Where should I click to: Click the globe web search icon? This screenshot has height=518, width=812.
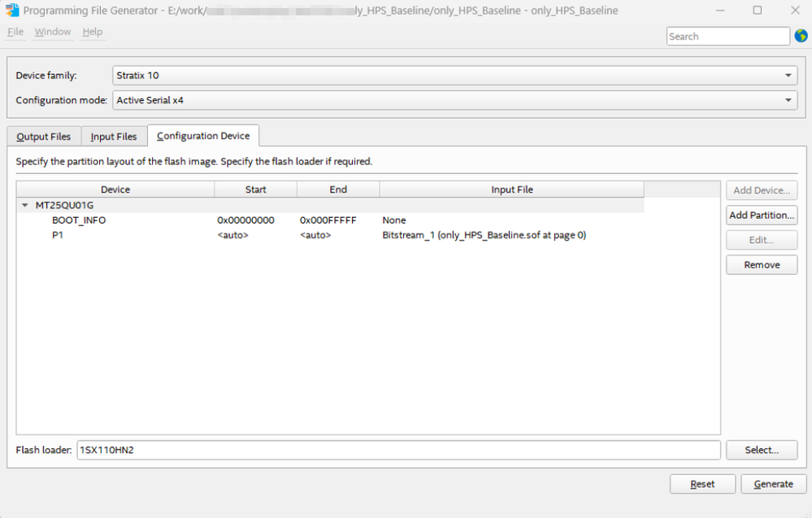pyautogui.click(x=801, y=36)
